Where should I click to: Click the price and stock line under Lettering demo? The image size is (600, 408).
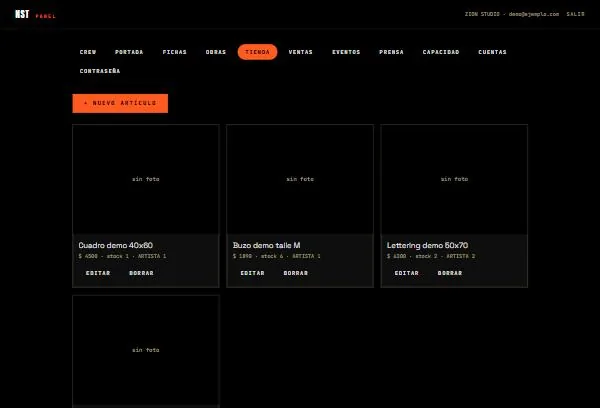click(x=431, y=256)
